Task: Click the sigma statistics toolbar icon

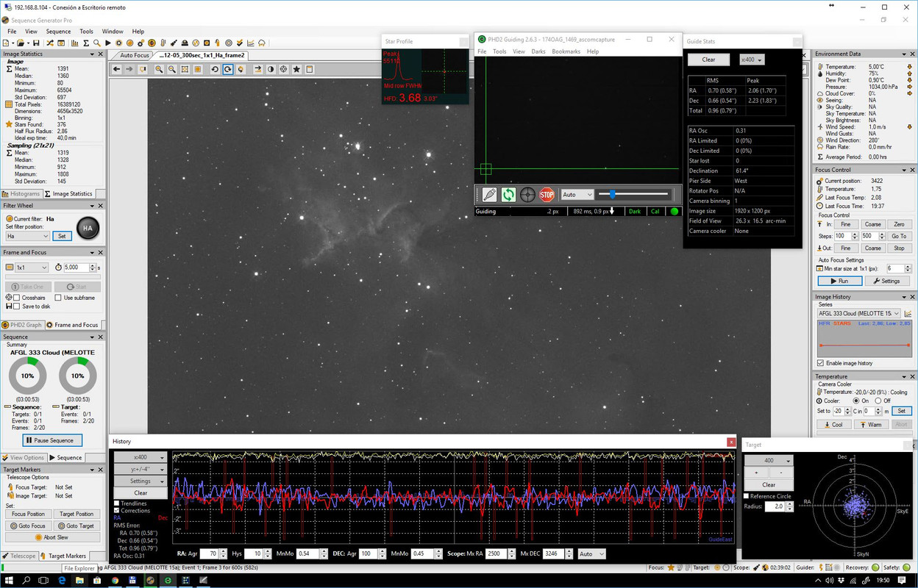Action: [86, 43]
